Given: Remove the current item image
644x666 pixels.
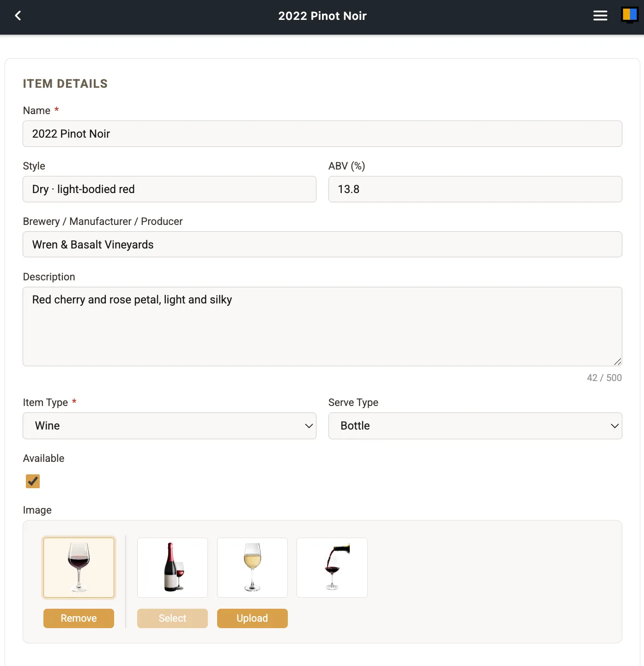Looking at the screenshot, I should pyautogui.click(x=79, y=618).
